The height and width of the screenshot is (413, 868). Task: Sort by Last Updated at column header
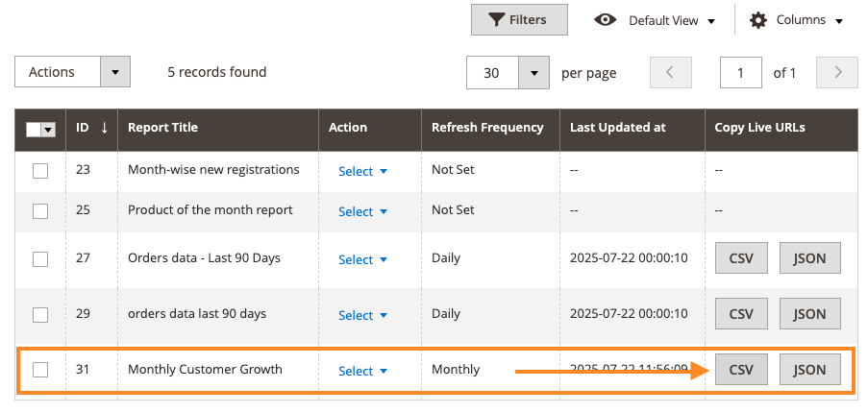632,128
